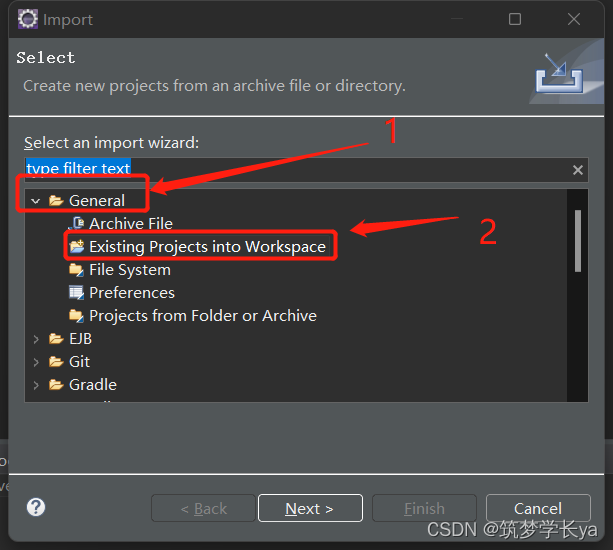613x550 pixels.
Task: Click the Archive File icon
Action: [x=77, y=224]
